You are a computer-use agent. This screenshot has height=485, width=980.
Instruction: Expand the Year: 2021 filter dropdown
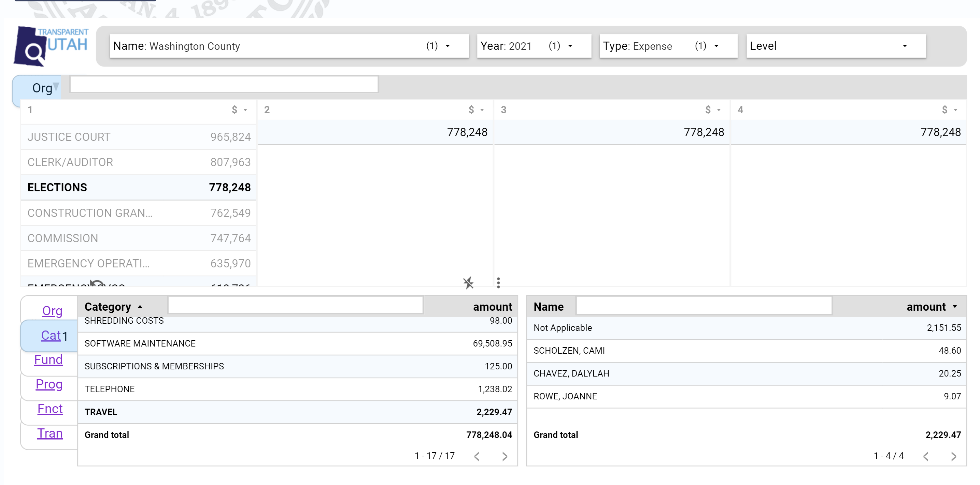(x=534, y=46)
